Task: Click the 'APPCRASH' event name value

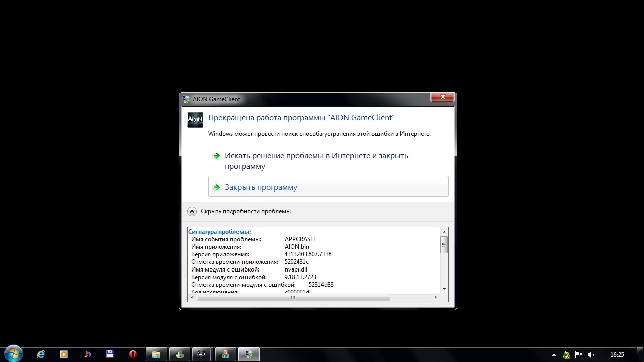Action: (300, 239)
